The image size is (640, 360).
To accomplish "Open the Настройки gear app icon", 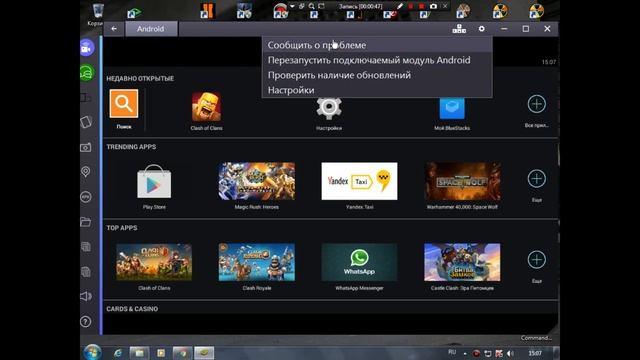I will coord(329,108).
